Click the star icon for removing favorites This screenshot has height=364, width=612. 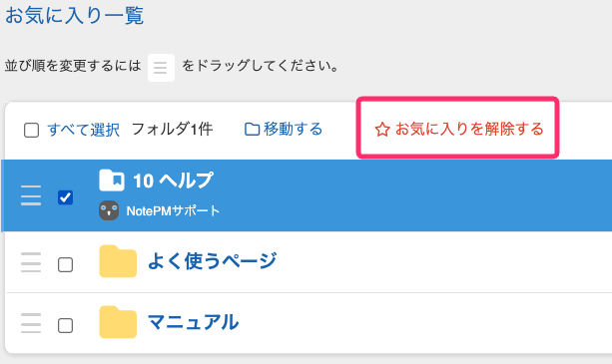click(x=382, y=130)
